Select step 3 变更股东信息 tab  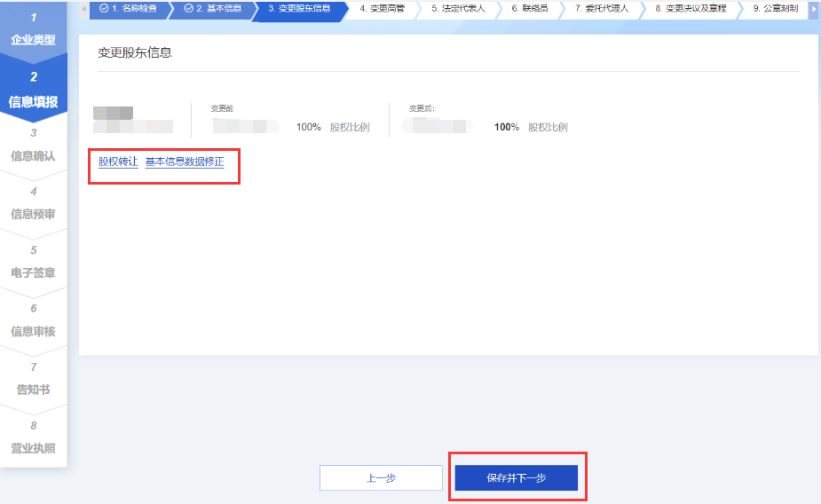click(298, 8)
